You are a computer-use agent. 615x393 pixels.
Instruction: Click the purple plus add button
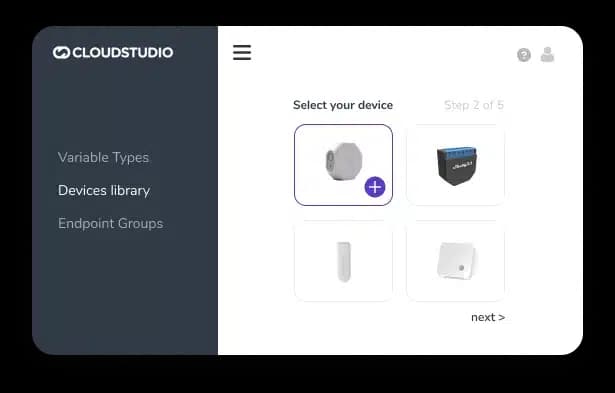[375, 187]
